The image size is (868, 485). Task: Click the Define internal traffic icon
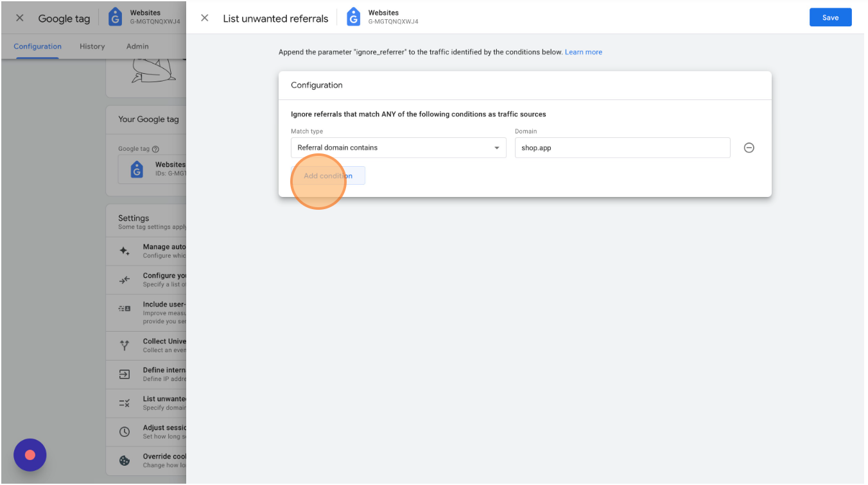[x=125, y=374]
